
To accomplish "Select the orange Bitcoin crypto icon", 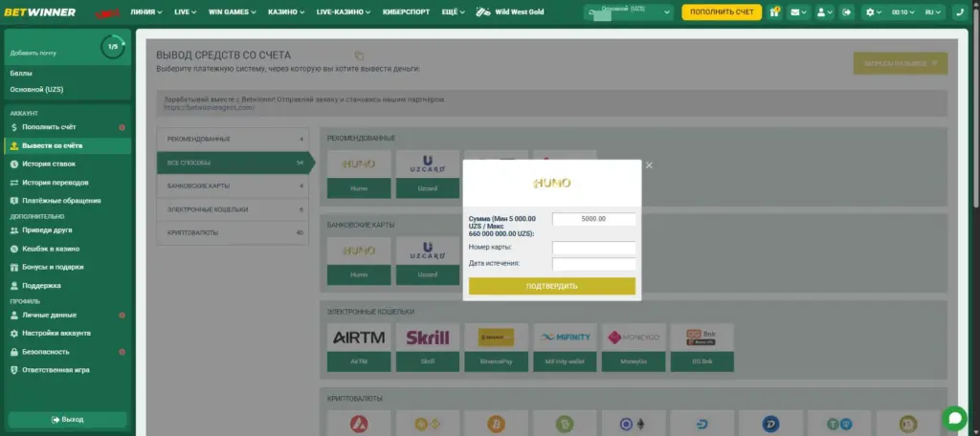I will click(497, 425).
